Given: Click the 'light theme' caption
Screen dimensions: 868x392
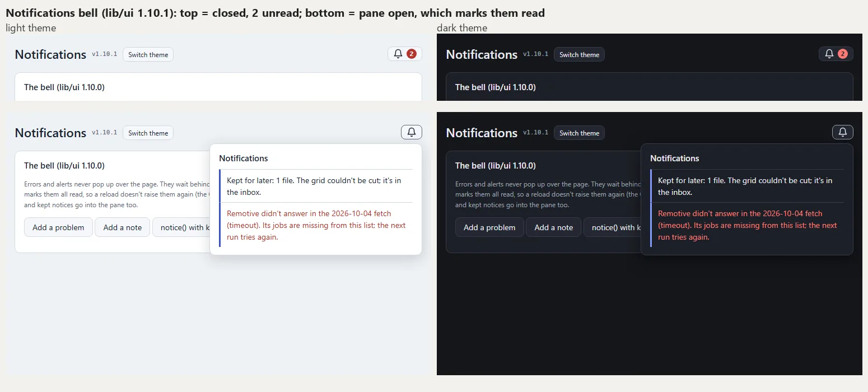Looking at the screenshot, I should coord(31,28).
